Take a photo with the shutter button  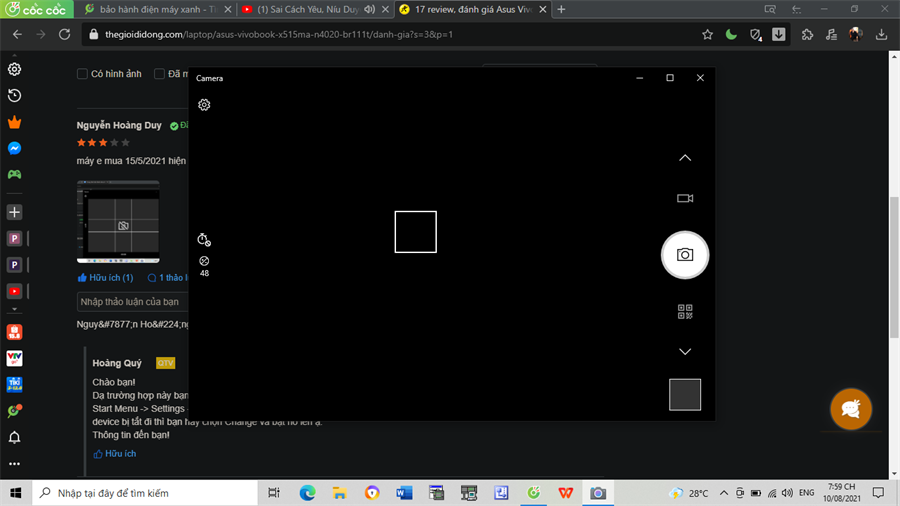tap(685, 255)
